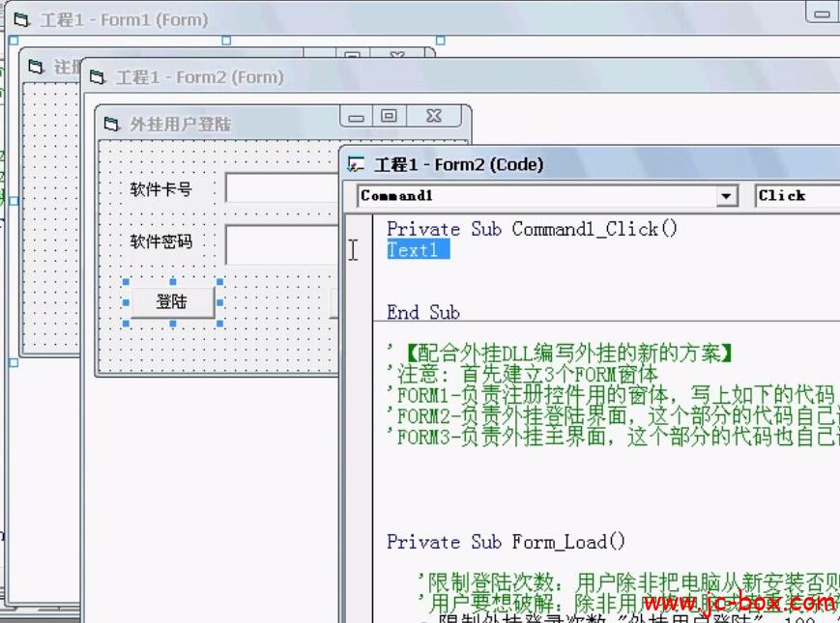Click the Private Sub Form_Load() line
The height and width of the screenshot is (623, 840).
click(x=506, y=542)
